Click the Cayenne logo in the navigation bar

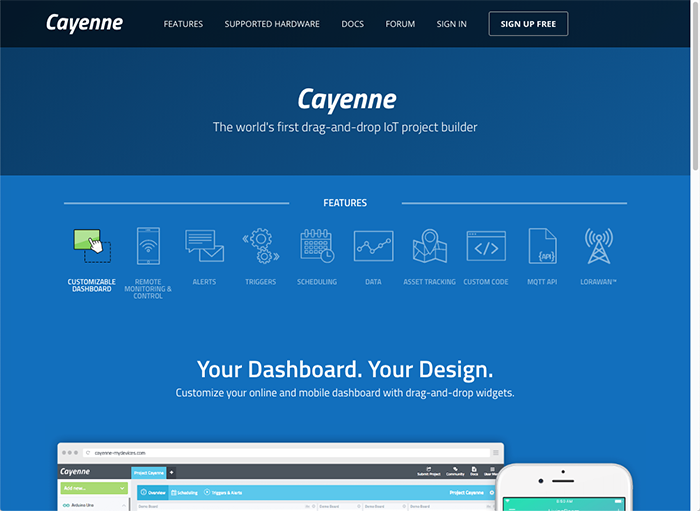pos(84,23)
